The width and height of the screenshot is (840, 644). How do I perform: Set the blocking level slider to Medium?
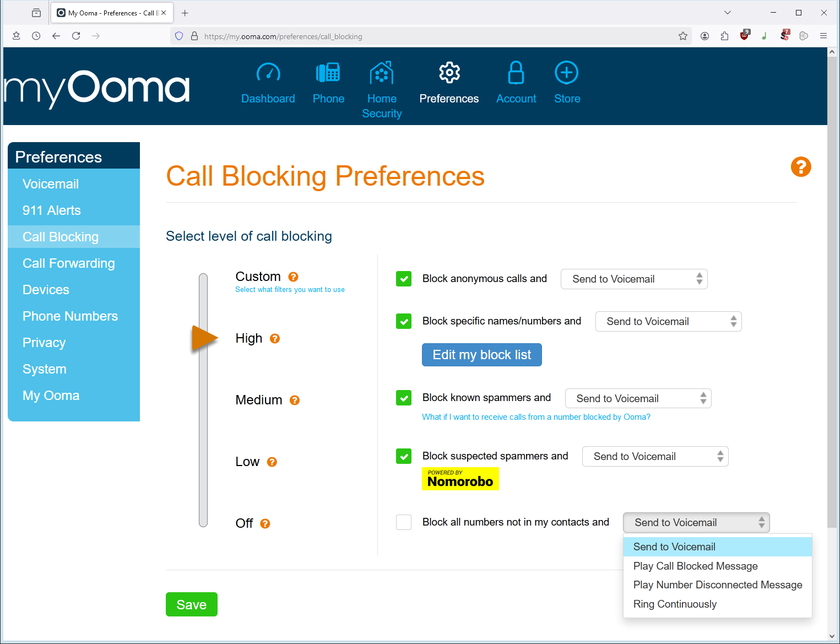(258, 400)
